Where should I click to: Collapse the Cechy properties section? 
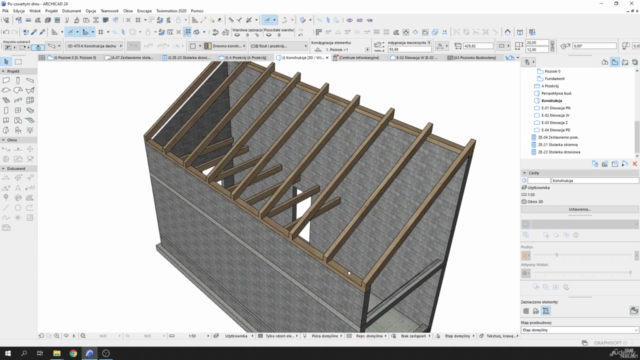524,173
